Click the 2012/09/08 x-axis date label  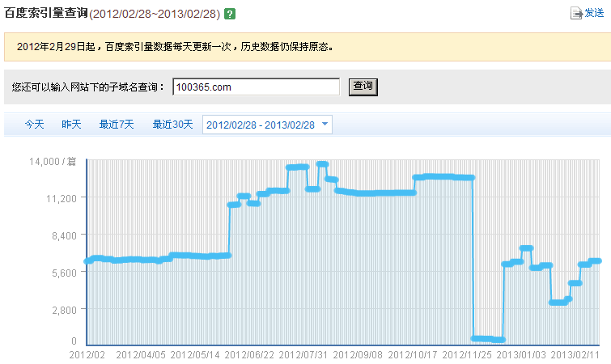pos(358,355)
